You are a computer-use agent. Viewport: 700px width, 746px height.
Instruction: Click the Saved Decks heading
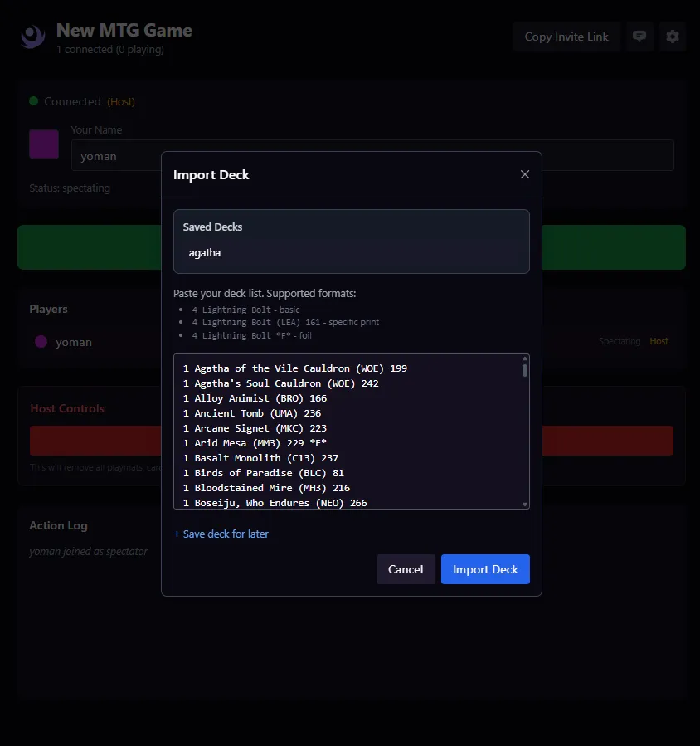pyautogui.click(x=212, y=227)
